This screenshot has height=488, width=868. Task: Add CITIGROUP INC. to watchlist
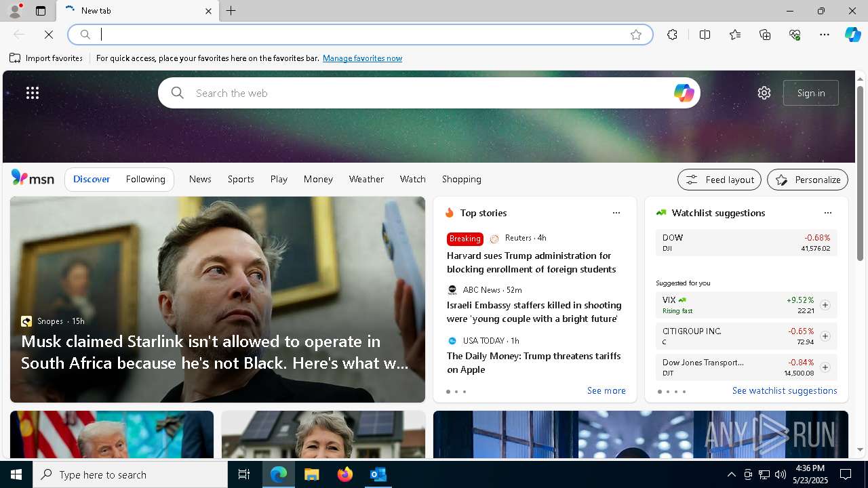[825, 336]
